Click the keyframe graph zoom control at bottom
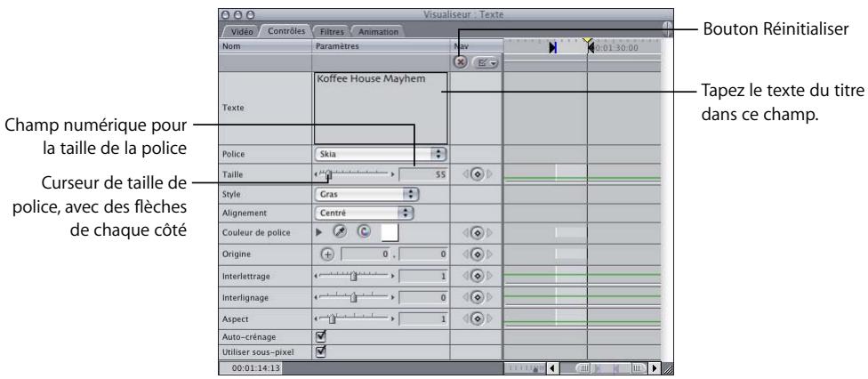The width and height of the screenshot is (868, 379). click(x=524, y=368)
